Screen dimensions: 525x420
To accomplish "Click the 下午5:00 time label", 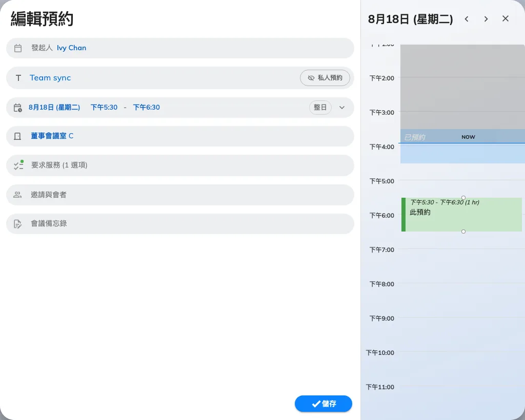I will tap(381, 181).
